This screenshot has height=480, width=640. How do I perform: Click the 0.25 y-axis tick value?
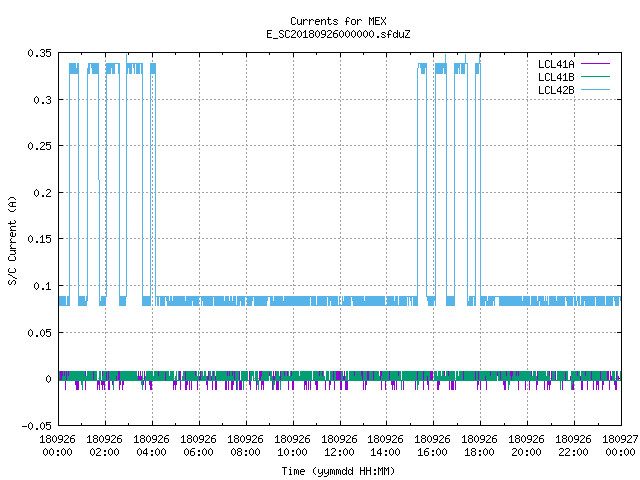40,146
